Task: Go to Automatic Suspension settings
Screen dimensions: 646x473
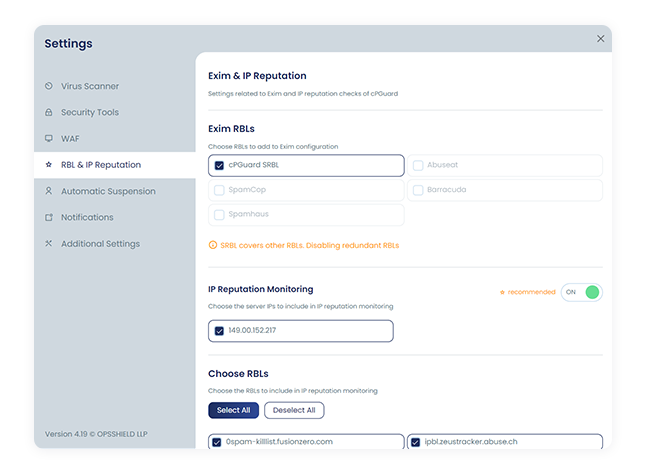Action: pos(115,191)
